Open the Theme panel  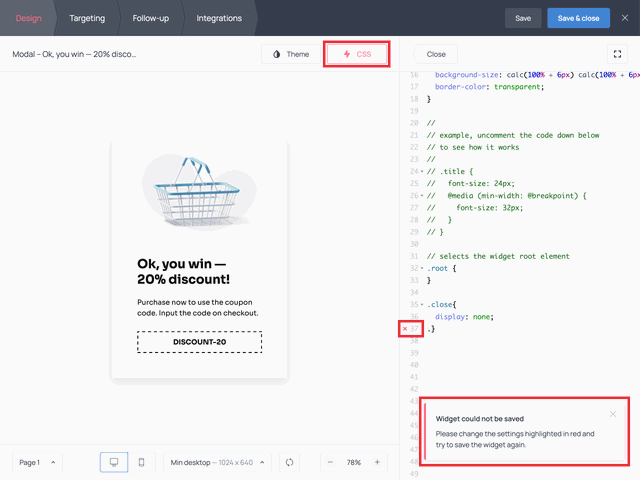(291, 54)
